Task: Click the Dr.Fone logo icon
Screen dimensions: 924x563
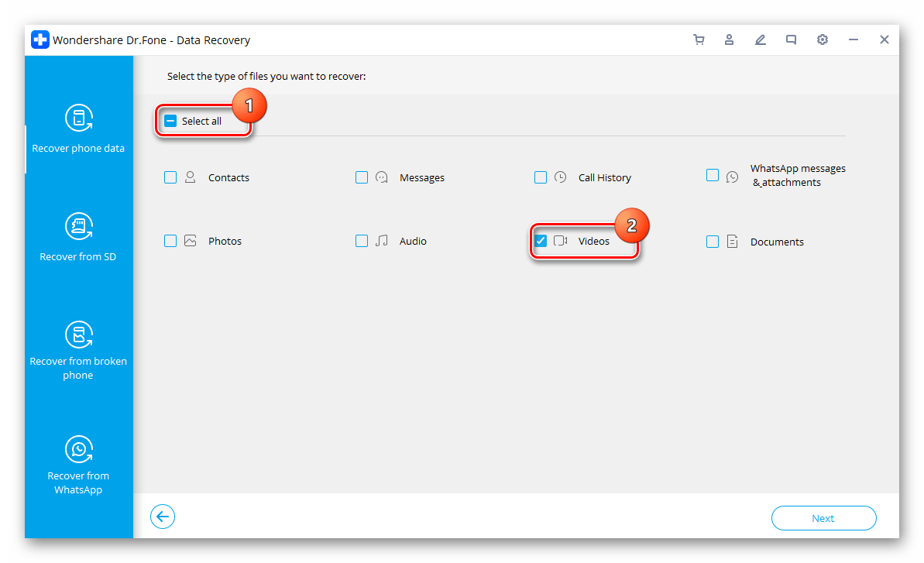Action: [40, 39]
